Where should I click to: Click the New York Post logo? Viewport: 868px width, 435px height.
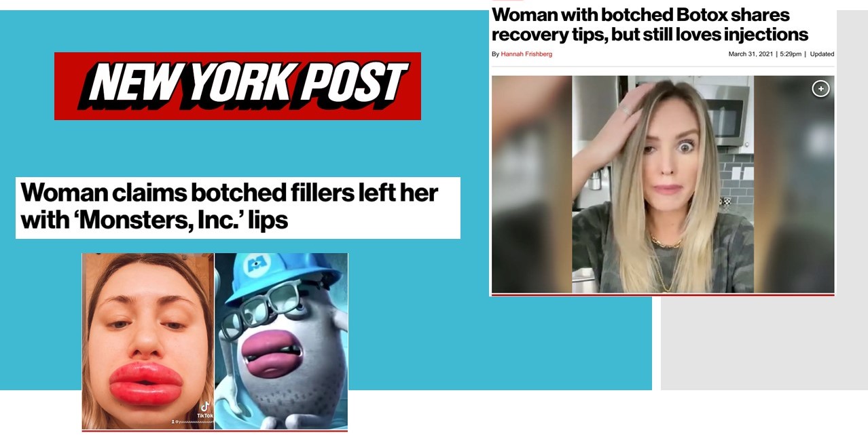[x=238, y=86]
